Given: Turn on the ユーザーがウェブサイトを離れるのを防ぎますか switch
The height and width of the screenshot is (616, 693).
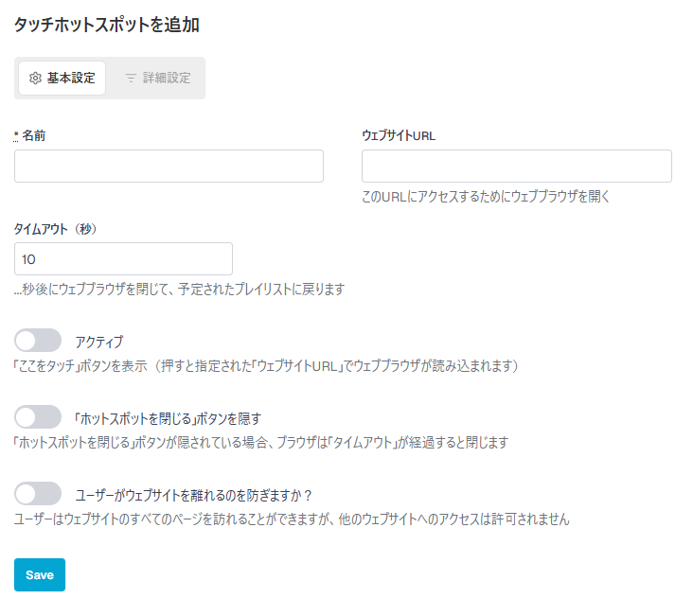Looking at the screenshot, I should (x=38, y=494).
